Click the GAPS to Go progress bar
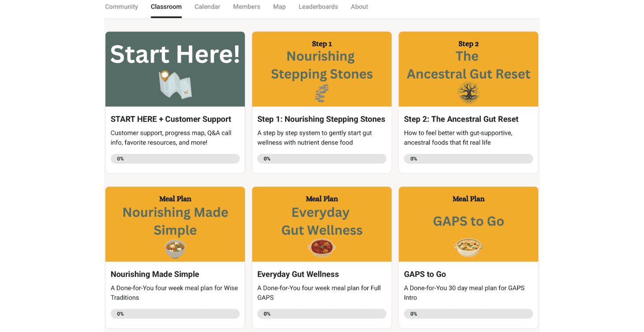This screenshot has height=332, width=644. pyautogui.click(x=468, y=314)
